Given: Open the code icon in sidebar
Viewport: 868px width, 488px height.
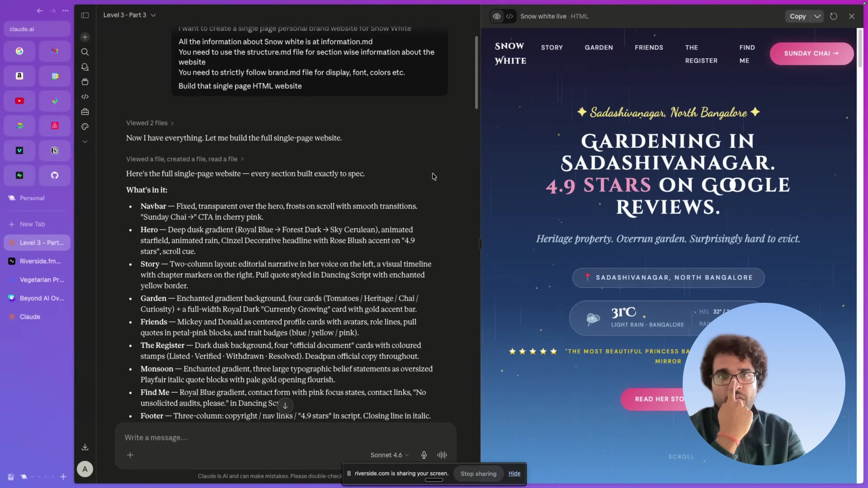Looking at the screenshot, I should click(85, 97).
